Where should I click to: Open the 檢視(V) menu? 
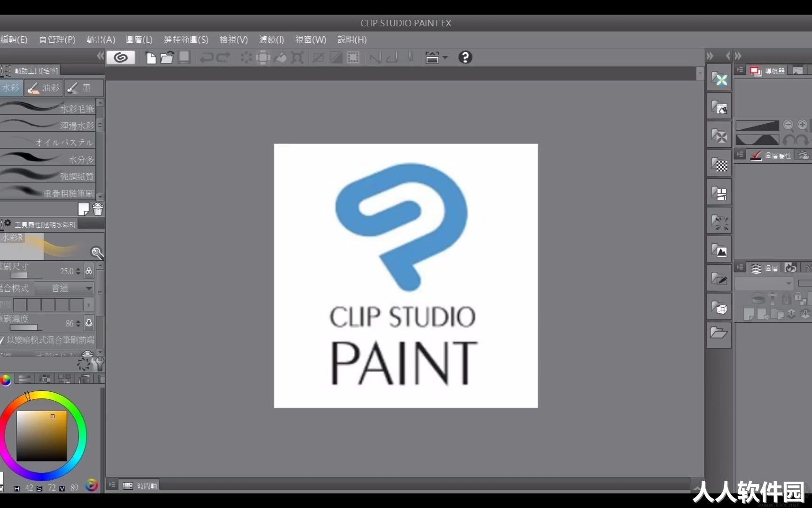(x=234, y=40)
